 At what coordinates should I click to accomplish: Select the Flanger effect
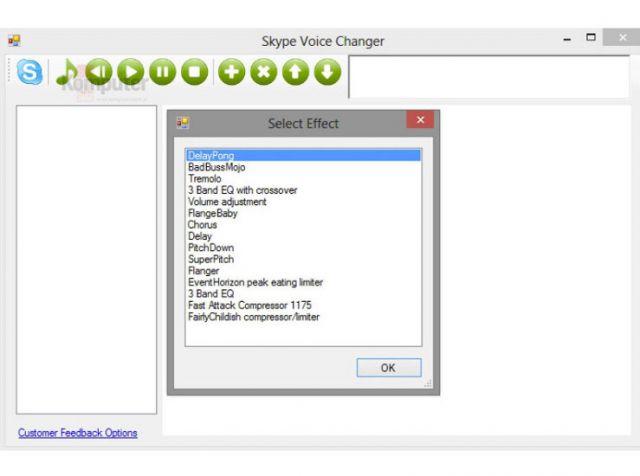303,271
